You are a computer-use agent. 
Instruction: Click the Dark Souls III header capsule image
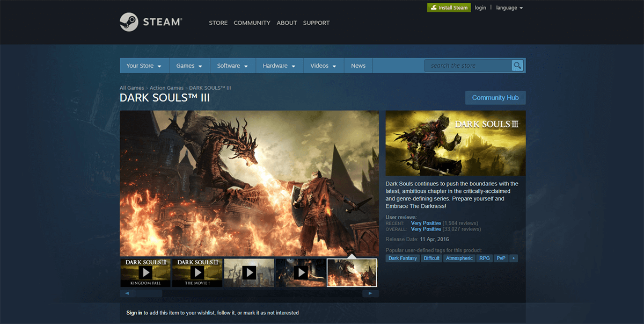click(x=456, y=143)
